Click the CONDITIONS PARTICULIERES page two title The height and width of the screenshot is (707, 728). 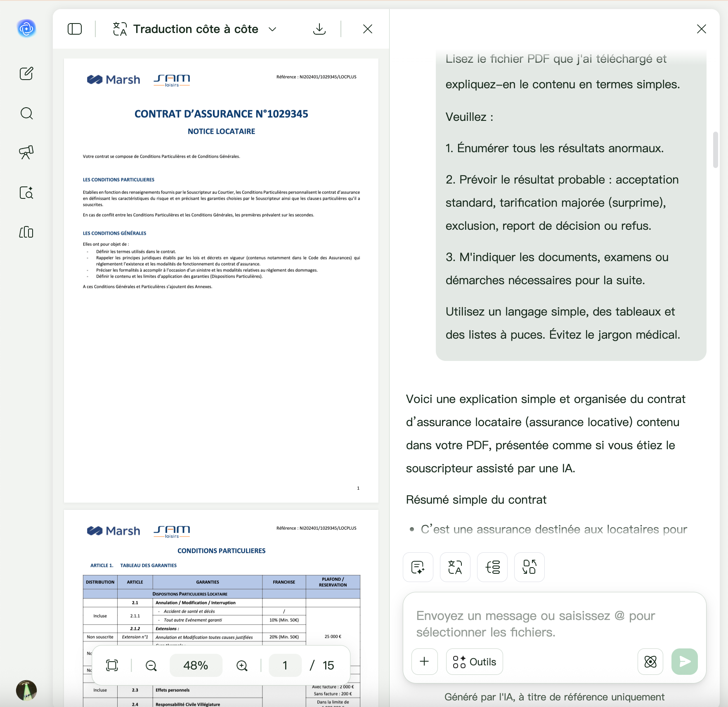coord(221,551)
